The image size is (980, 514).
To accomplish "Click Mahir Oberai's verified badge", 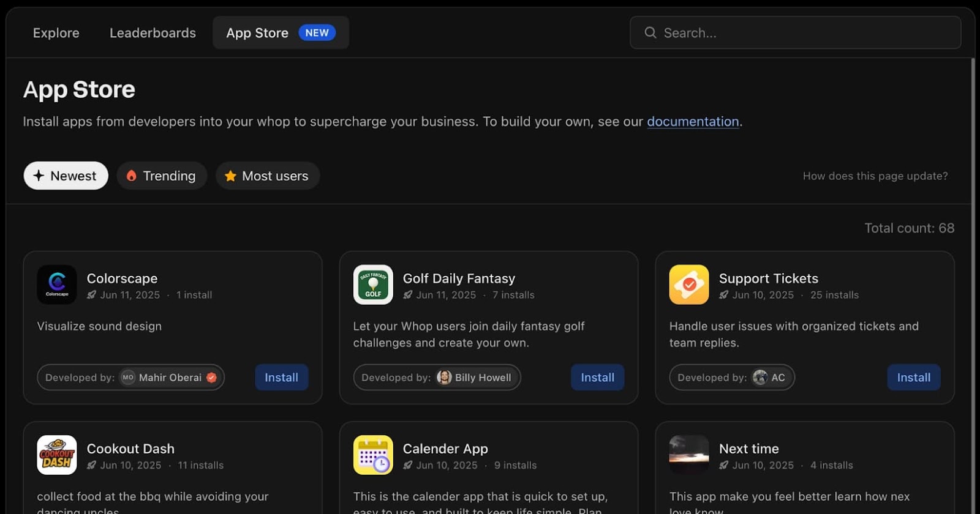I will click(211, 378).
